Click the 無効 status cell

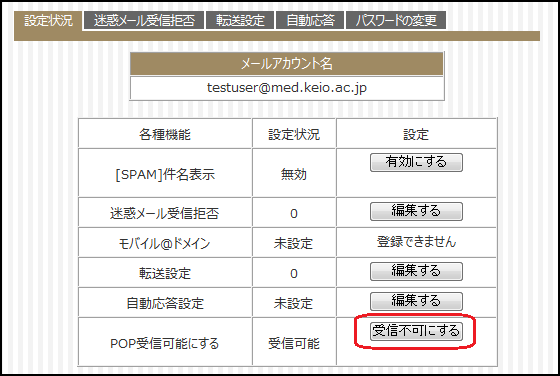coord(294,174)
